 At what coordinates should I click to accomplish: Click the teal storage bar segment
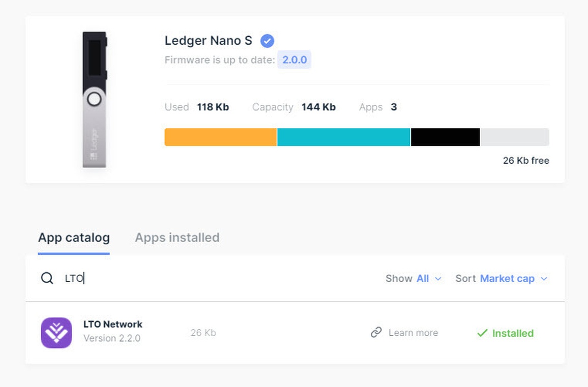coord(343,137)
